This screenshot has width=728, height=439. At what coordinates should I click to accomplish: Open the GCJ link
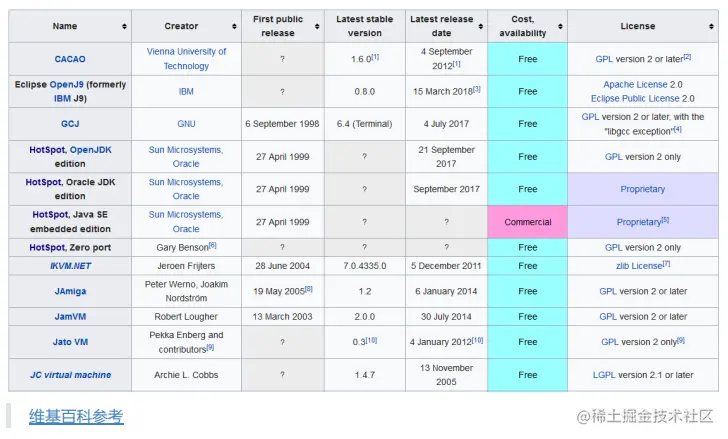pos(70,124)
